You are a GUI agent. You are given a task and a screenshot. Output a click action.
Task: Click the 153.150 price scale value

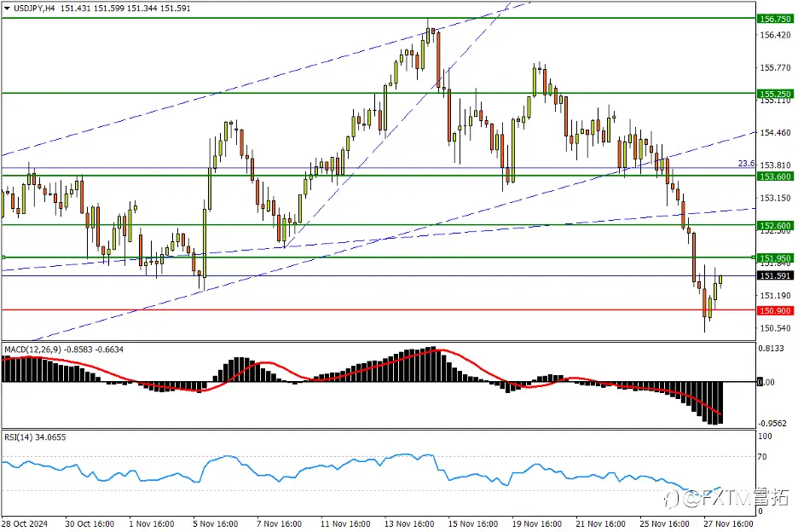click(x=775, y=198)
